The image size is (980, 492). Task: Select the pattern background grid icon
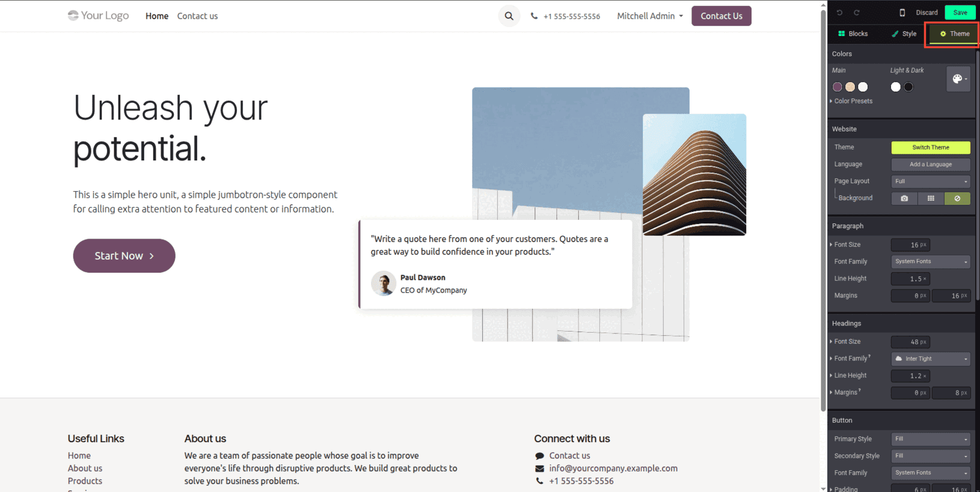point(931,198)
